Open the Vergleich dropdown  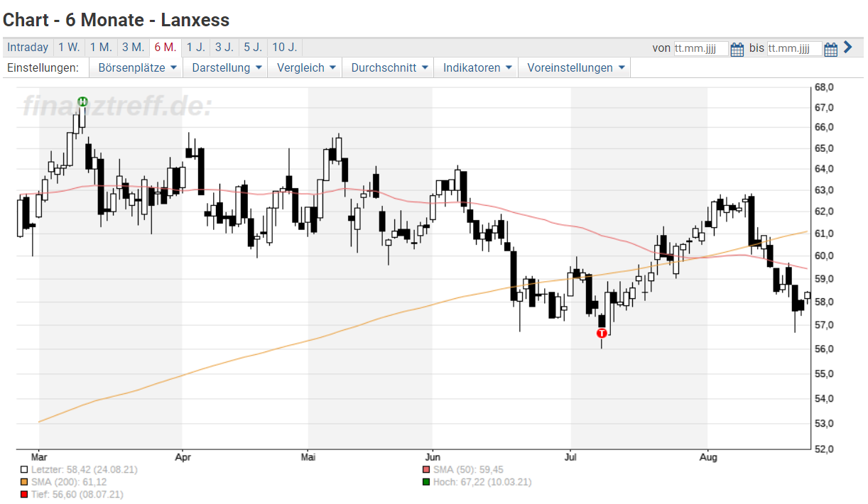(305, 68)
